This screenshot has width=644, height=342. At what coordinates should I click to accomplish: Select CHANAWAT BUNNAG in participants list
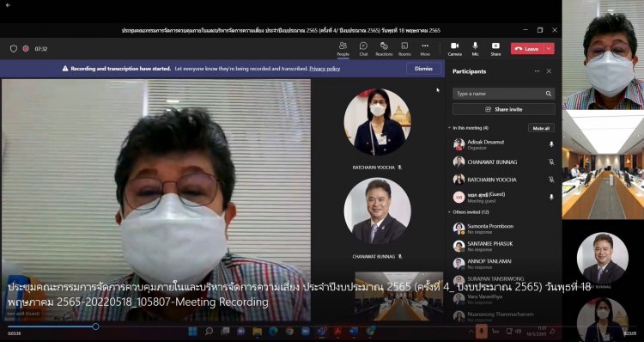(x=503, y=162)
